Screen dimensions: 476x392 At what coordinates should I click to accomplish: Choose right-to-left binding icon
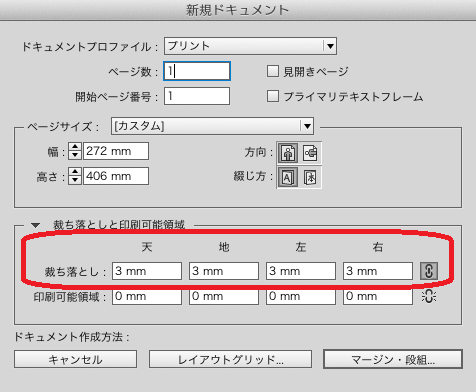pos(310,178)
